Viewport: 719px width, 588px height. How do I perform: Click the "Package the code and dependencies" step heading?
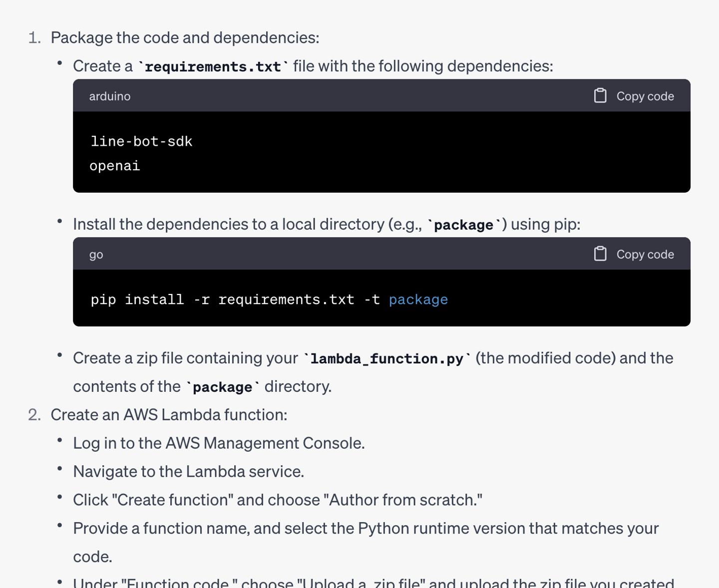click(x=185, y=38)
